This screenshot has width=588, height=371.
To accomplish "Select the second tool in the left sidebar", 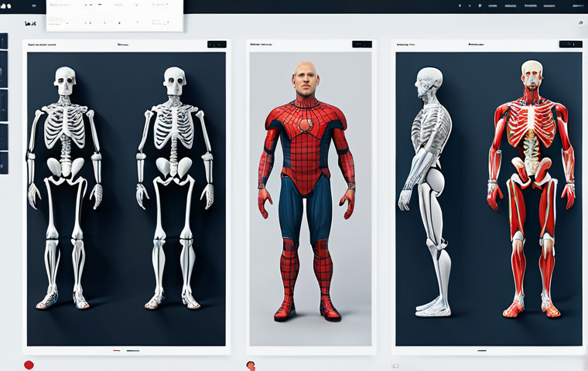I will (x=4, y=70).
